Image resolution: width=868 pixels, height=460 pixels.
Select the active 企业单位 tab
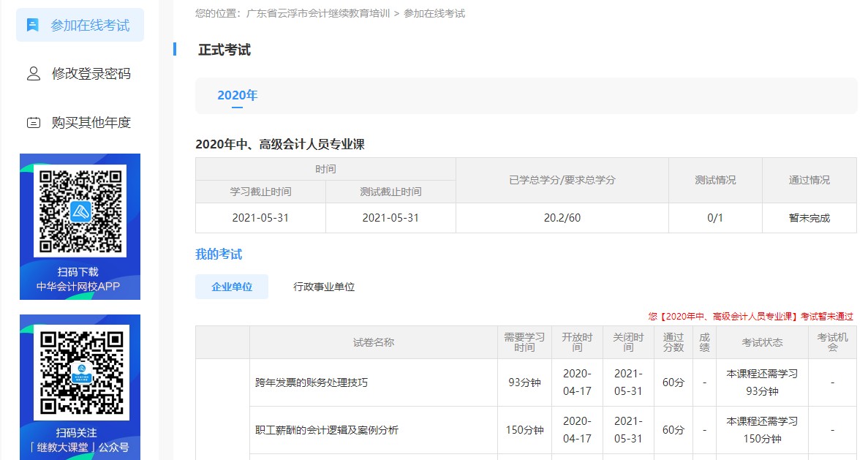coord(231,287)
